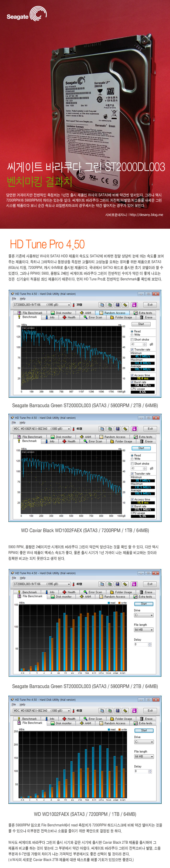
Task: Open WD1002FAEX drive dropdown in WD Benchmark window
Action: pyautogui.click(x=42, y=429)
